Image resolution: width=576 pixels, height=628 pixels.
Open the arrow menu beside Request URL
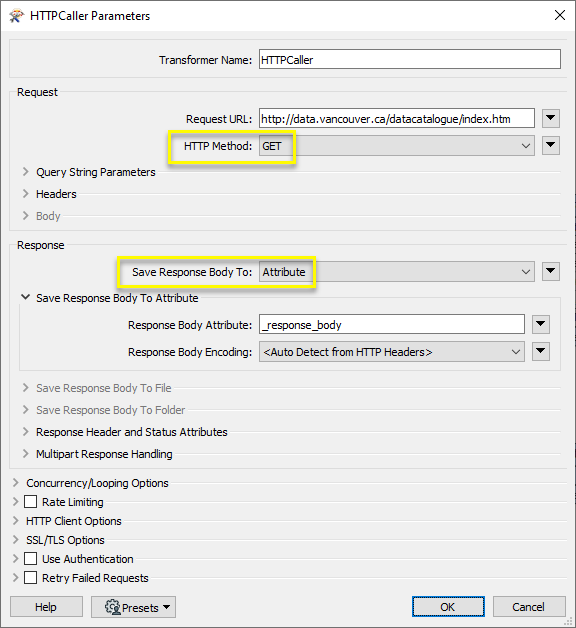pyautogui.click(x=551, y=118)
